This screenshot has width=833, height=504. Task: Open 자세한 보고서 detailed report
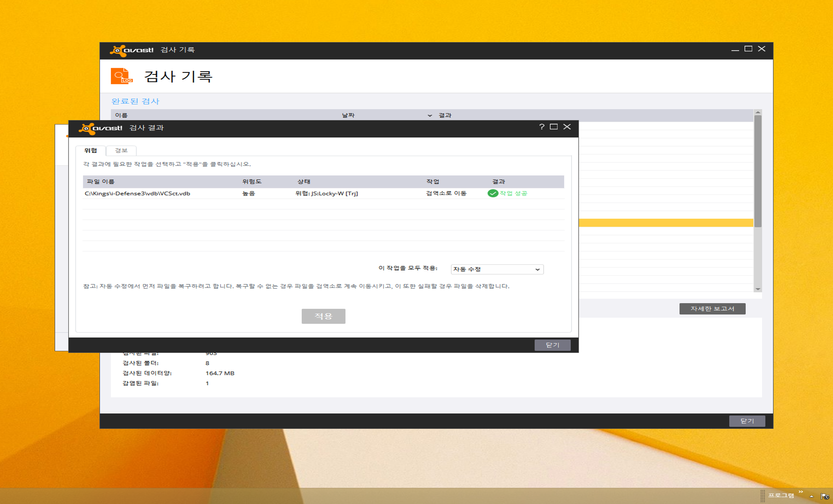(x=712, y=309)
